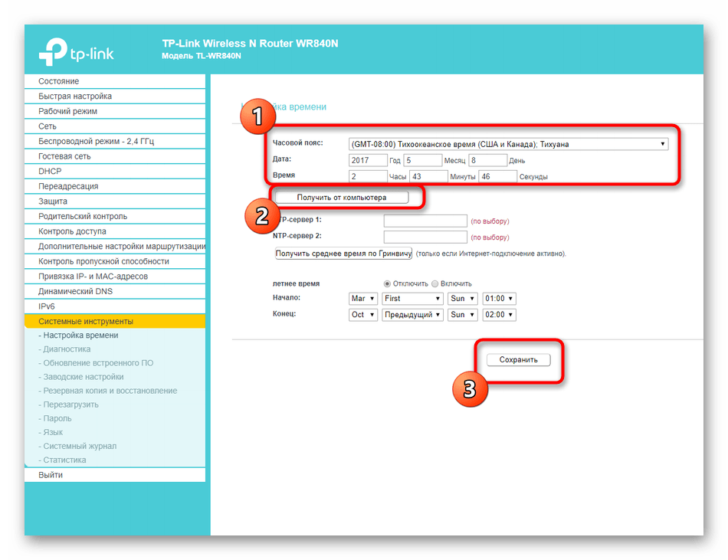Click the NTP-сервер 1 input field
728x560 pixels.
[x=425, y=221]
